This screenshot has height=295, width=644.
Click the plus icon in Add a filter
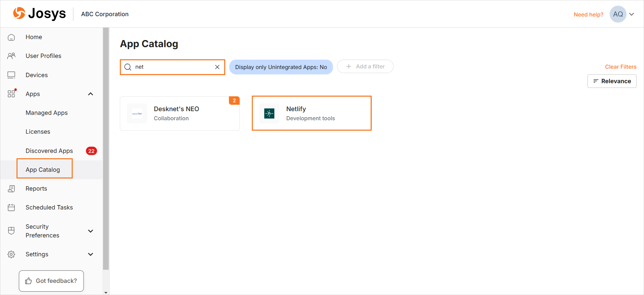click(x=349, y=66)
